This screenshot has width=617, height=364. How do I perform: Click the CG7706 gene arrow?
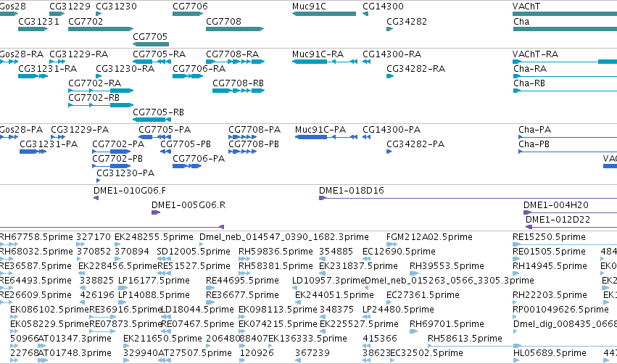click(x=188, y=14)
